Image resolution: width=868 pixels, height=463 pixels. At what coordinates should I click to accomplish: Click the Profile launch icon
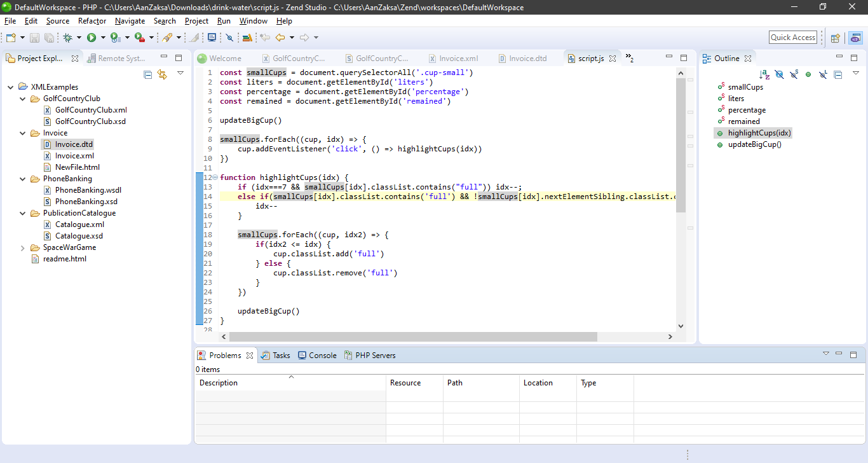(115, 38)
